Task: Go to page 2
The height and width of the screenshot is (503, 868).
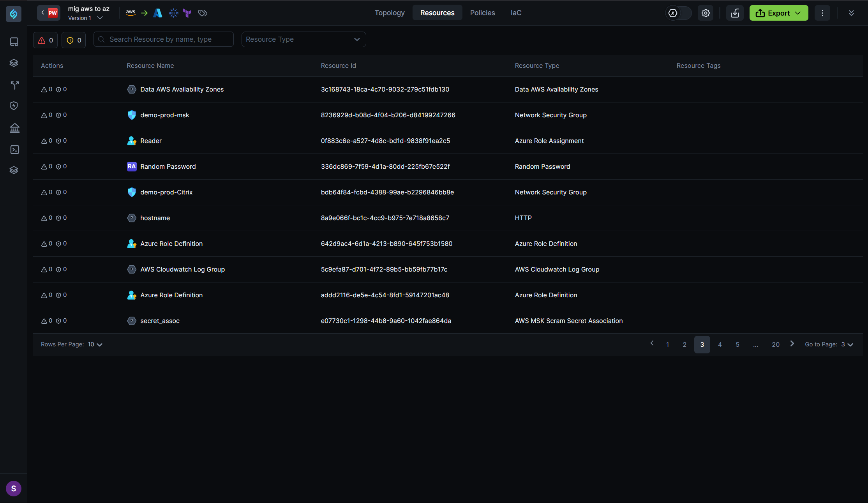Action: tap(685, 344)
